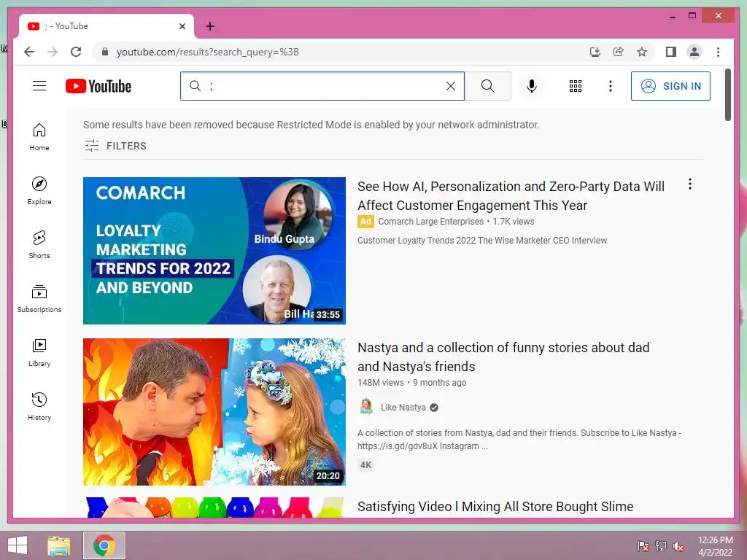Bookmark this page with the star
This screenshot has width=747, height=560.
[x=642, y=52]
